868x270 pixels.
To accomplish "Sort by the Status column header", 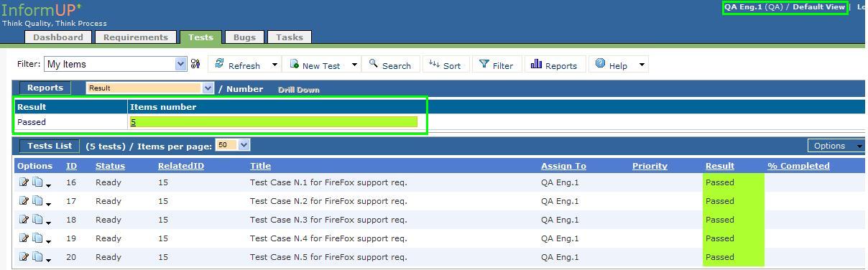I will pyautogui.click(x=110, y=166).
